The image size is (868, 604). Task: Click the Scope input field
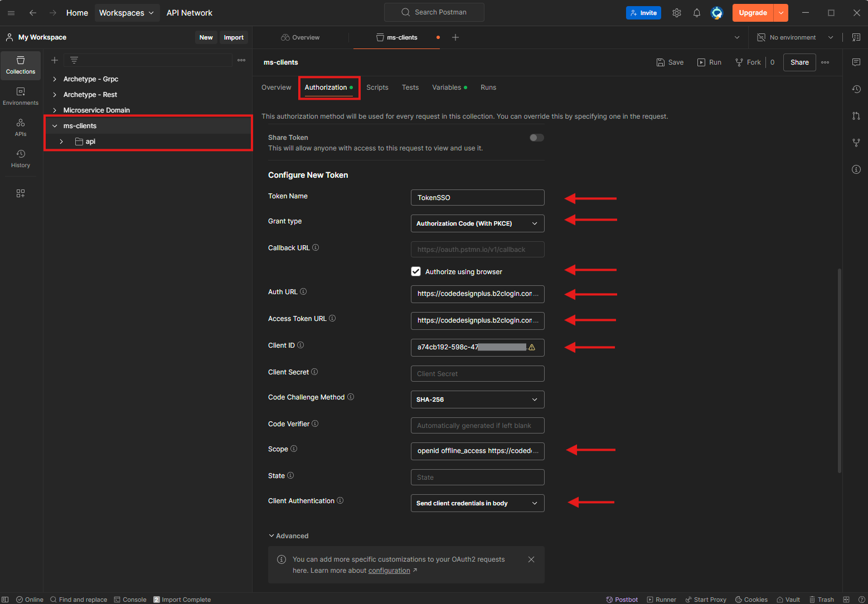(477, 451)
